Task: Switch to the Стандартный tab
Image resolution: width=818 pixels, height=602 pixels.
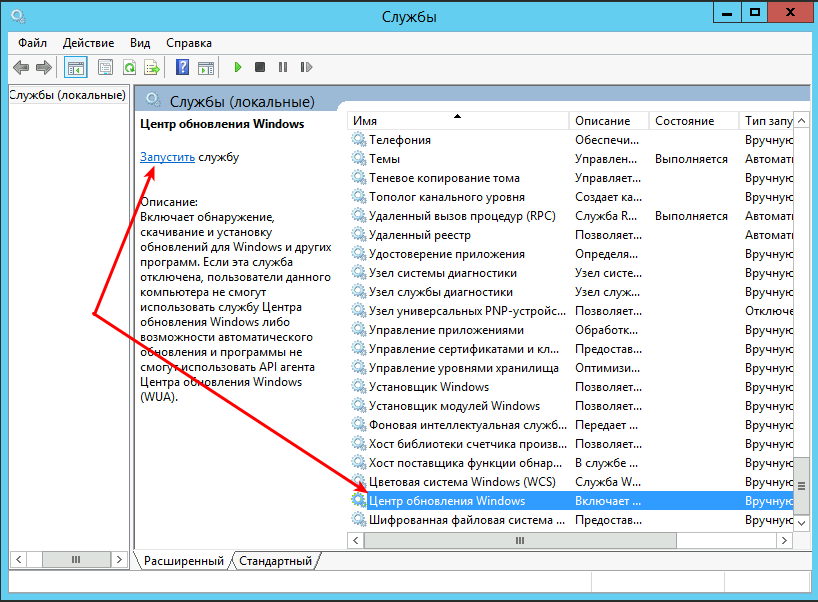Action: click(275, 561)
